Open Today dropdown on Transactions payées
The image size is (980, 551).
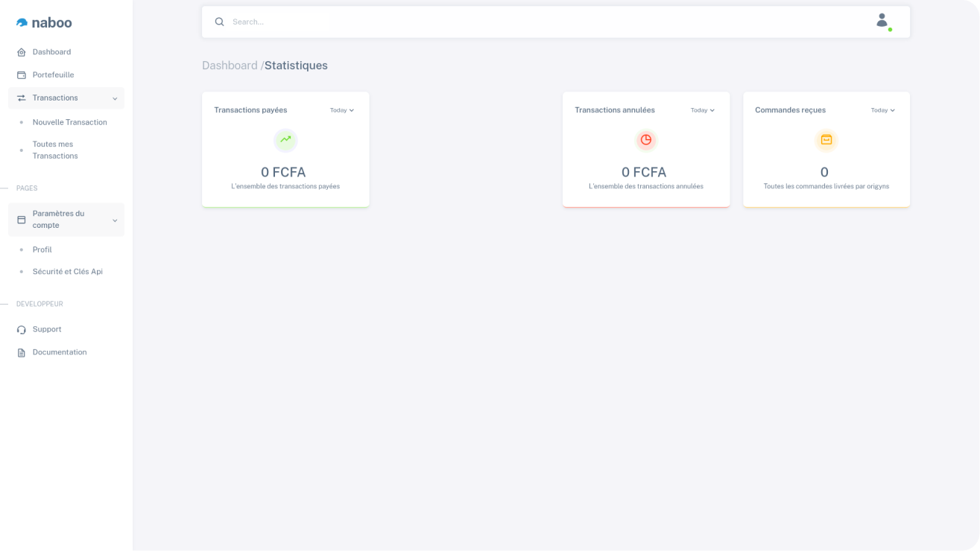pos(342,110)
